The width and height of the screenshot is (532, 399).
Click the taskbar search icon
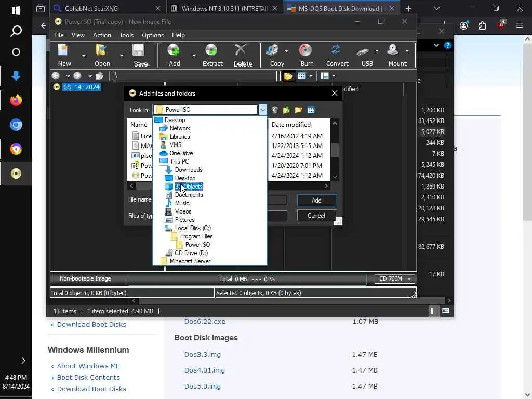coord(16,31)
